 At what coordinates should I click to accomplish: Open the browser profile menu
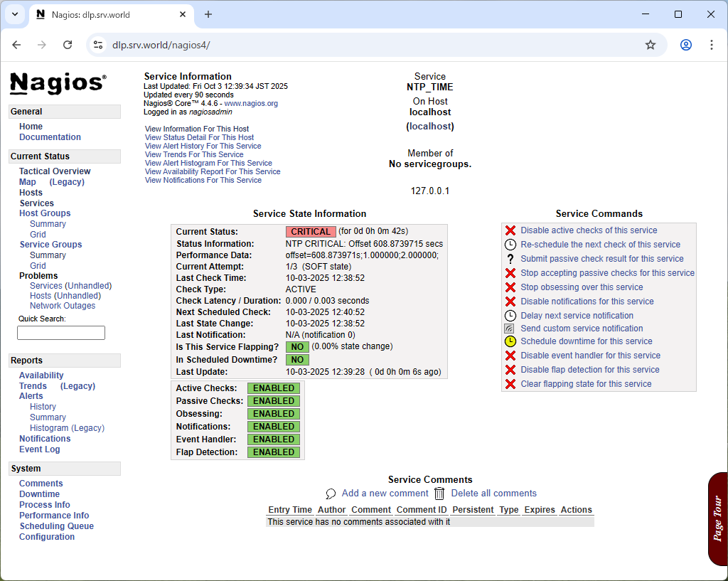[x=686, y=45]
